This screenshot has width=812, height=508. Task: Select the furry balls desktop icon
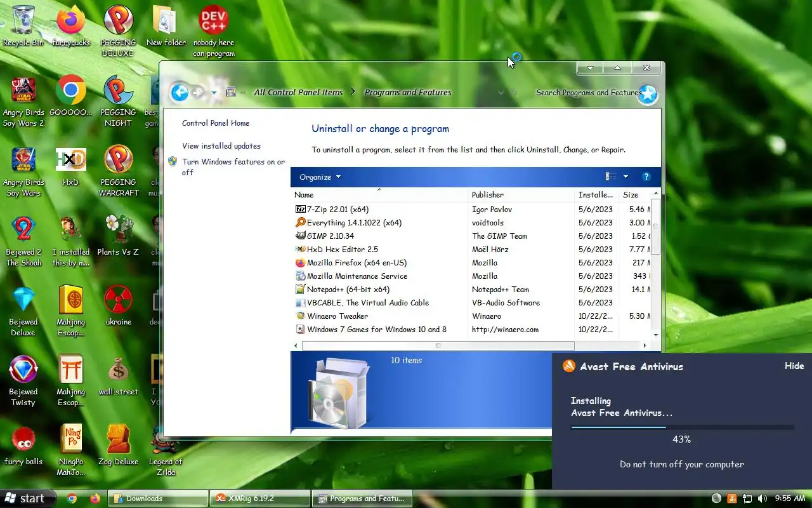click(x=23, y=446)
